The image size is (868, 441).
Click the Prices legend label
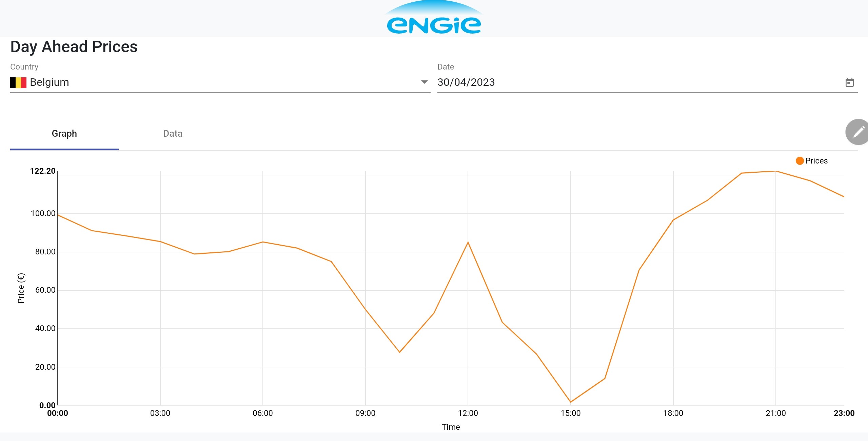click(816, 161)
